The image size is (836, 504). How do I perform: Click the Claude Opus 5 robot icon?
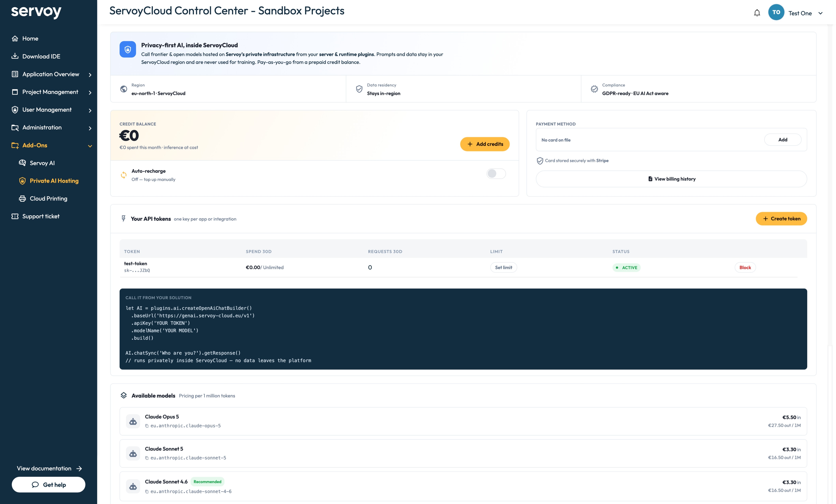point(133,421)
